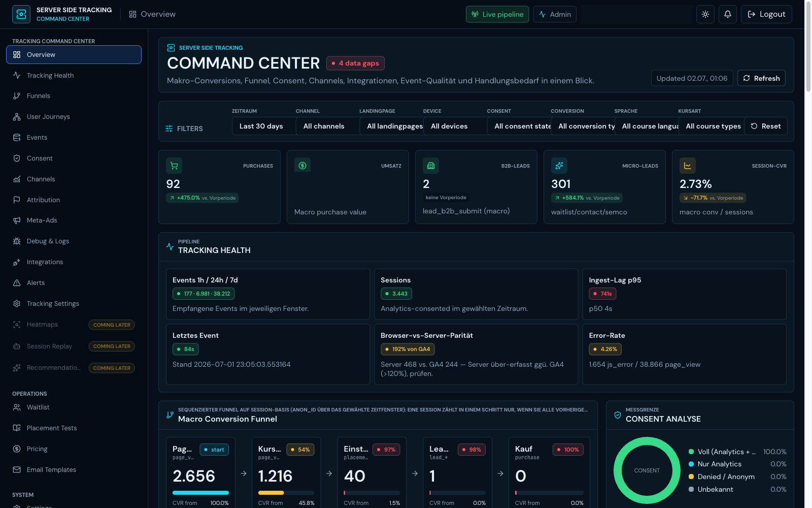Click the B2B-Leads building icon
The width and height of the screenshot is (812, 508).
[x=431, y=166]
